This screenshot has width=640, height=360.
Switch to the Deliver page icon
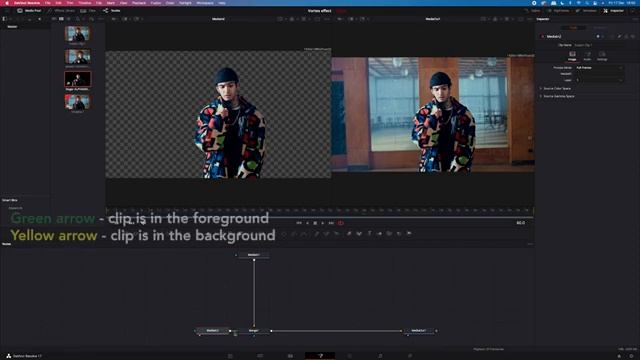pyautogui.click(x=410, y=356)
